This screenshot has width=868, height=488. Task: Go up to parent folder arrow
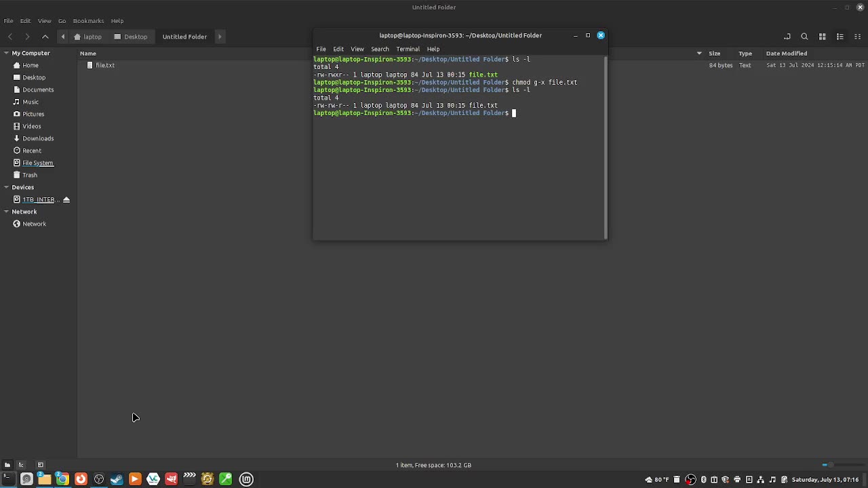[x=45, y=37]
